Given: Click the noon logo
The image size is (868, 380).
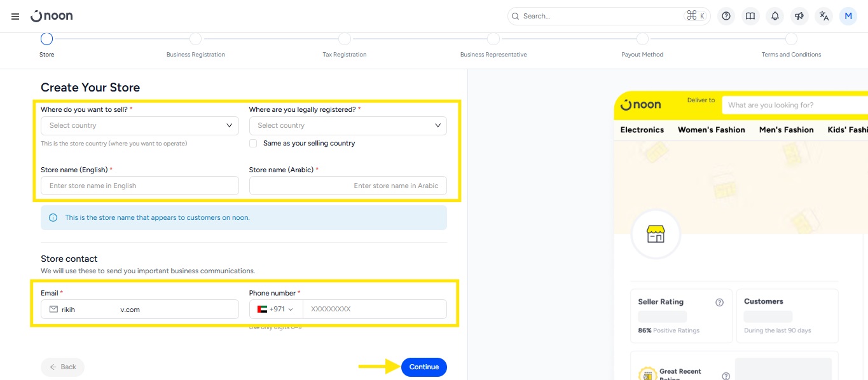Looking at the screenshot, I should 52,16.
